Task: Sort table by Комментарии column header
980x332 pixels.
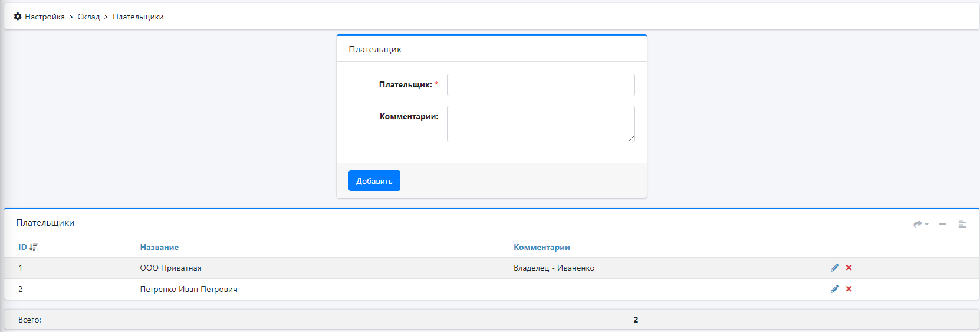Action: click(541, 247)
